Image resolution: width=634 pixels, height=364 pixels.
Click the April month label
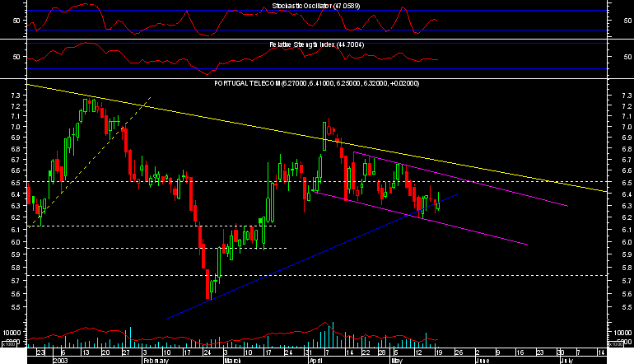316,361
